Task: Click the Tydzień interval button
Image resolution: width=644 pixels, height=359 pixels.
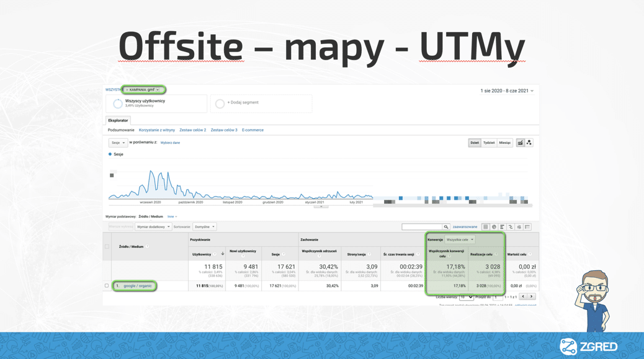Action: tap(489, 143)
